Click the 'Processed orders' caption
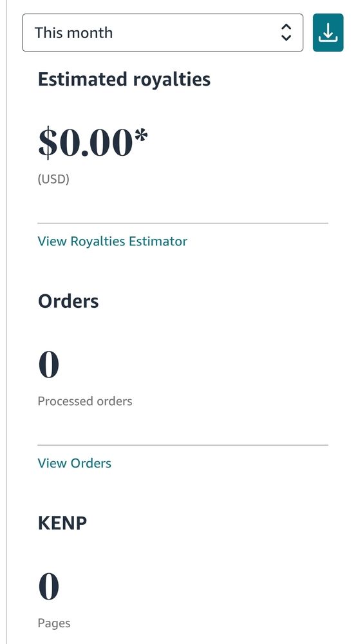 (x=85, y=401)
